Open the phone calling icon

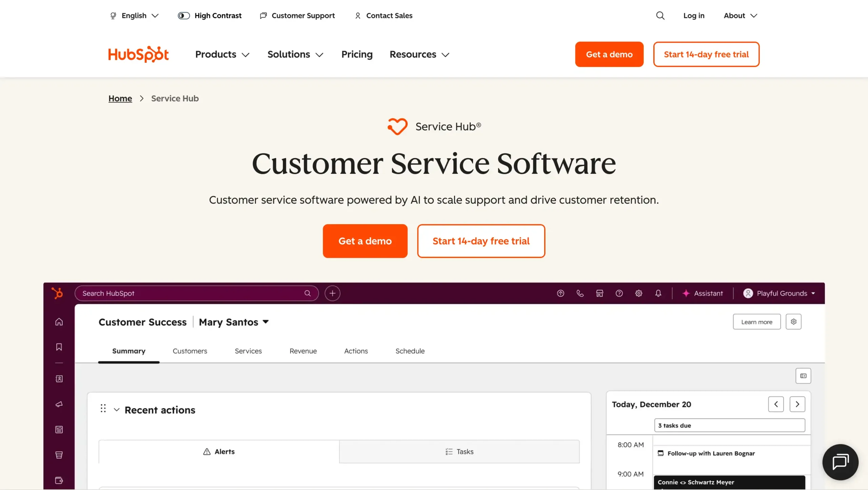[580, 293]
